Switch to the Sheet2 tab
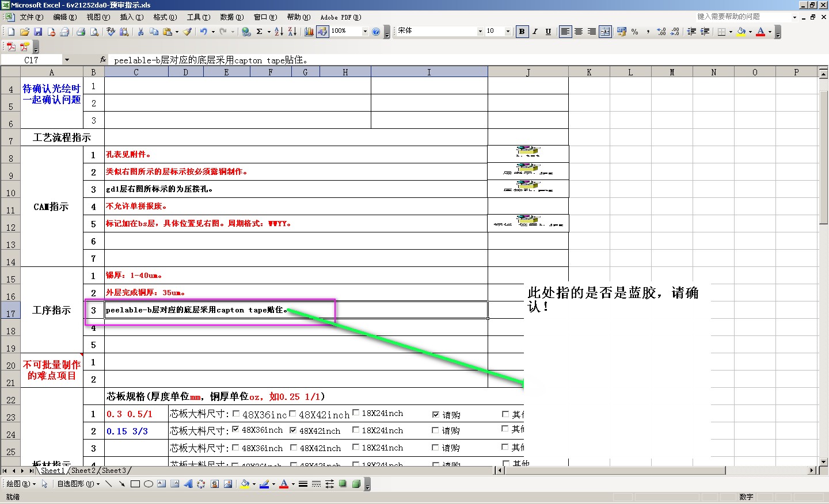Viewport: 829px width, 504px height. (83, 471)
